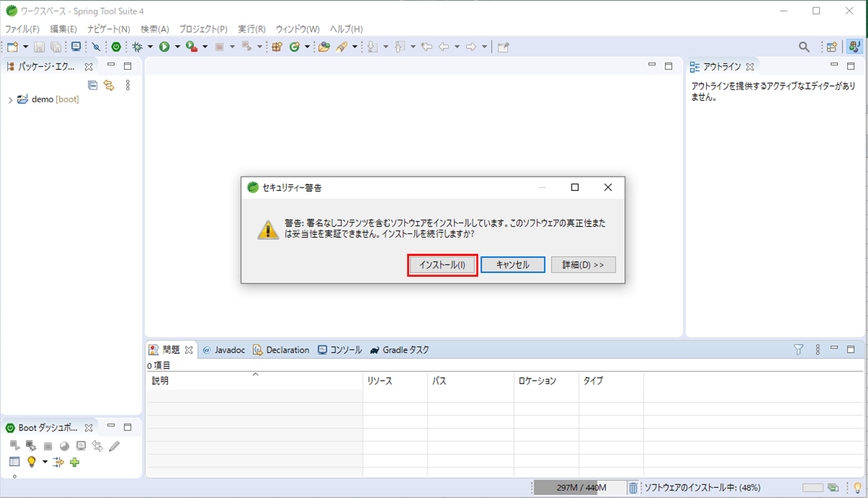
Task: Click the Debug bug icon in toolbar
Action: coord(137,47)
